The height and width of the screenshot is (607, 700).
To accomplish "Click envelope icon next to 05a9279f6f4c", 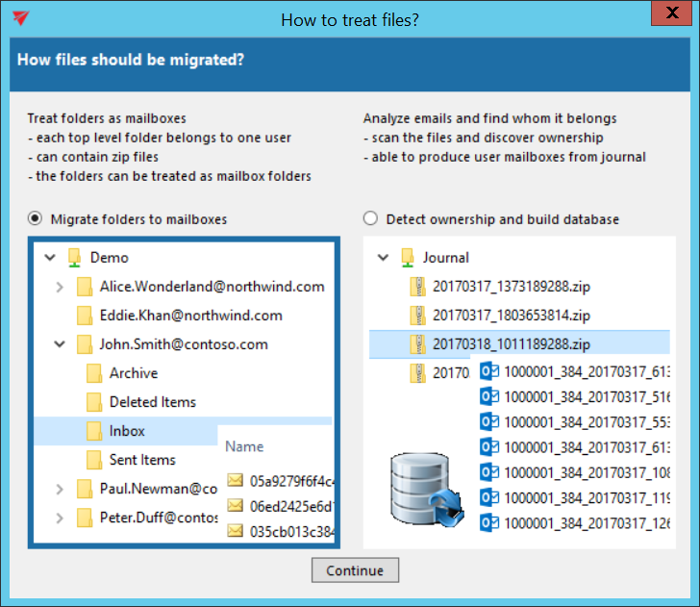I will (236, 480).
